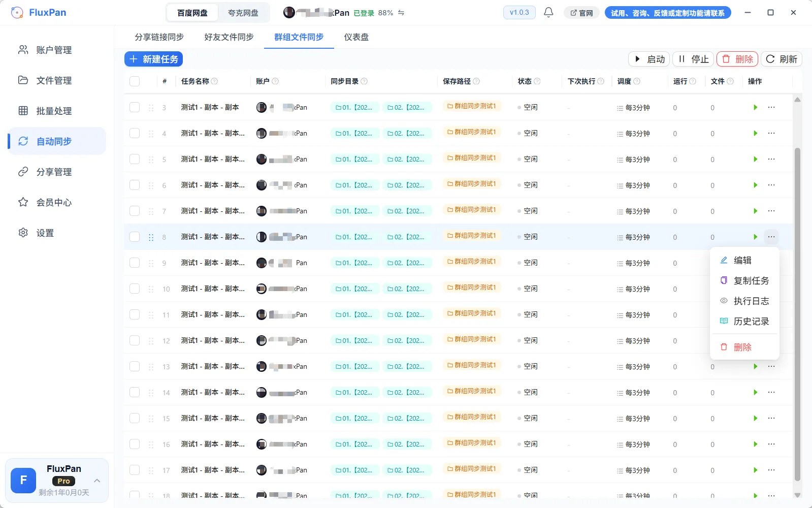Viewport: 812px width, 508px height.
Task: Open the 官网 link button
Action: 581,13
